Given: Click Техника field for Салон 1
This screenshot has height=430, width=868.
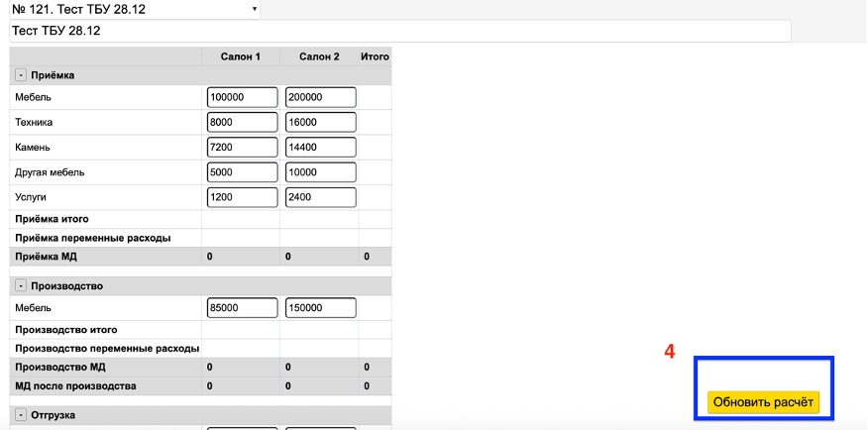Looking at the screenshot, I should click(x=242, y=122).
